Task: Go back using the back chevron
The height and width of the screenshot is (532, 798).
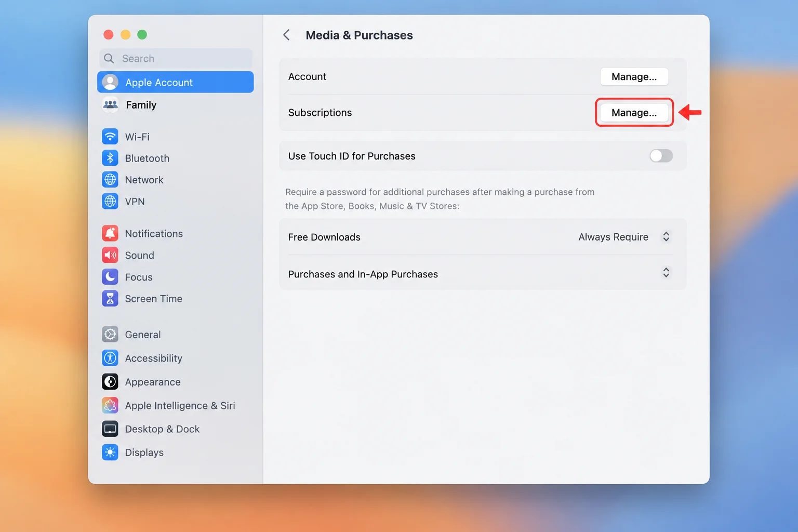Action: [286, 35]
